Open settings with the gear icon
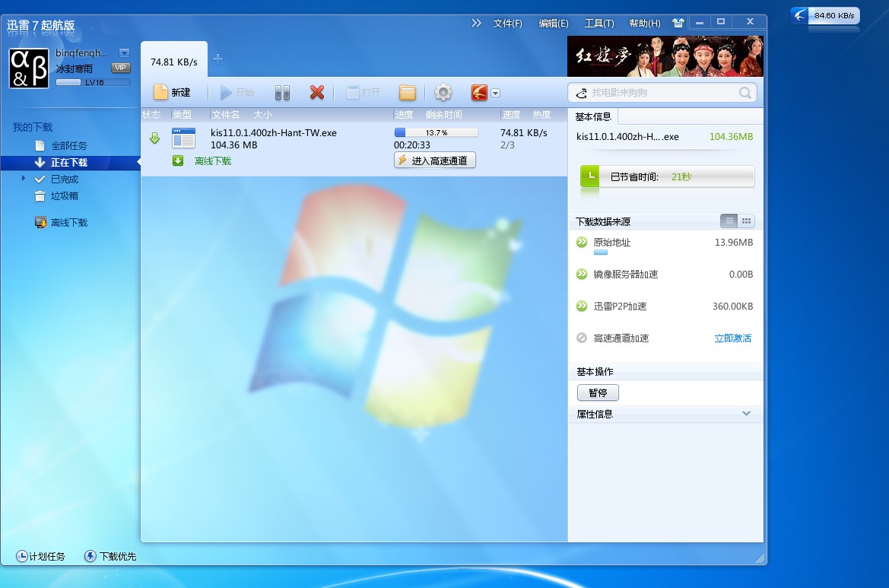The height and width of the screenshot is (588, 889). (443, 93)
